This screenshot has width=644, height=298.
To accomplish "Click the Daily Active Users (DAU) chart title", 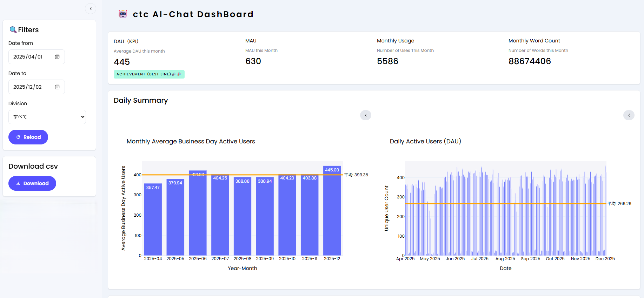I will (425, 141).
